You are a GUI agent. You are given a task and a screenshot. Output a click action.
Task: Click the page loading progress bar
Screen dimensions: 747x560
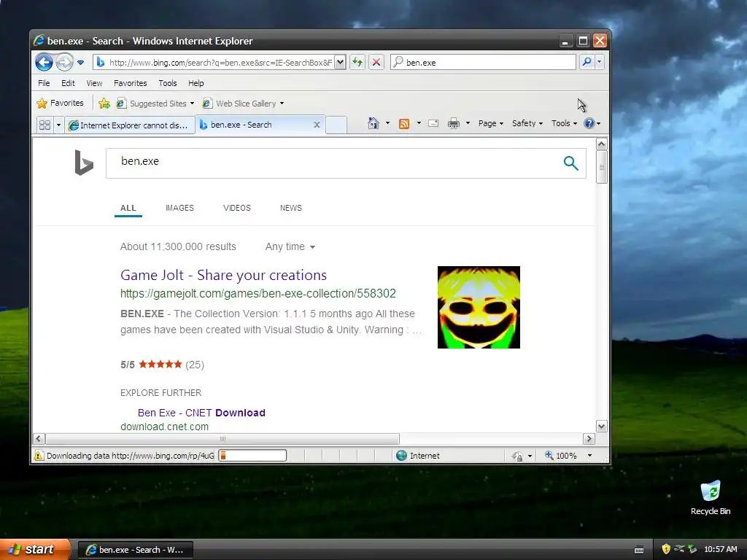pos(252,456)
